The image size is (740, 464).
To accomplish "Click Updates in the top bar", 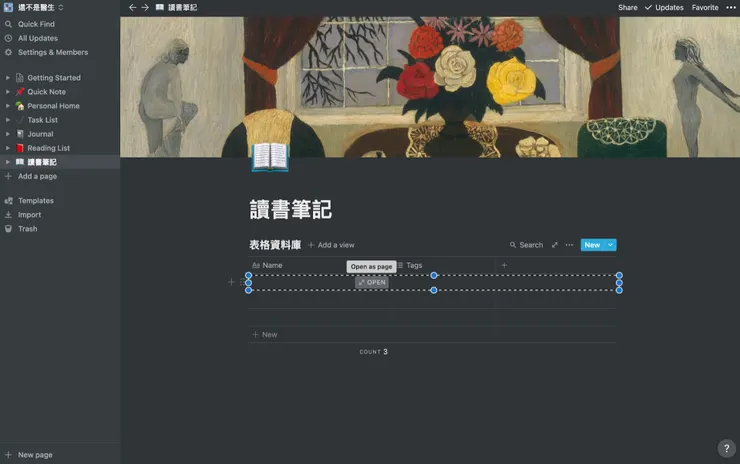I will (x=664, y=8).
